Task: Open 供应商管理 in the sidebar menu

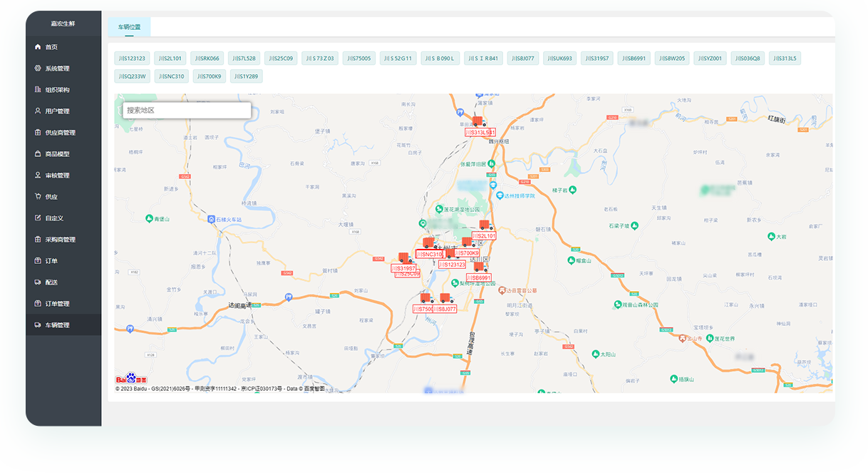Action: (x=60, y=133)
